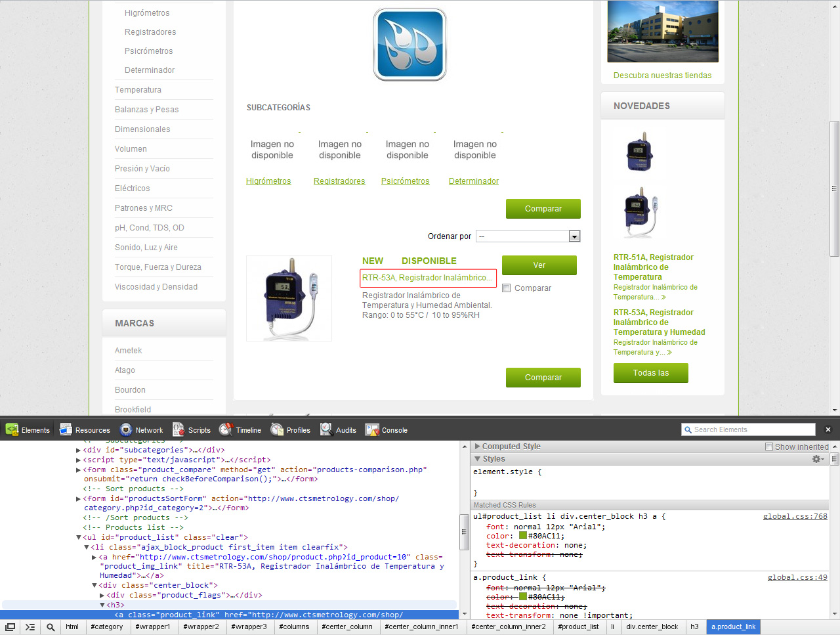Click the Ver button
This screenshot has height=635, width=840.
pyautogui.click(x=539, y=265)
